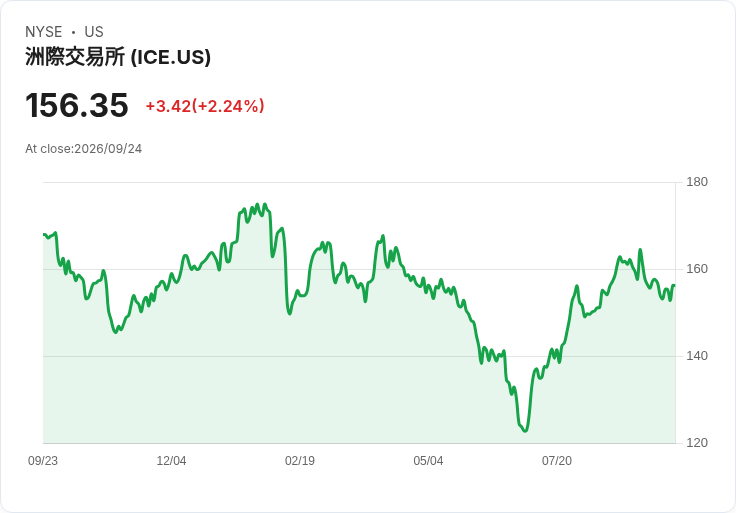Click the 09/23 x-axis date label
Image resolution: width=736 pixels, height=513 pixels.
coord(43,461)
